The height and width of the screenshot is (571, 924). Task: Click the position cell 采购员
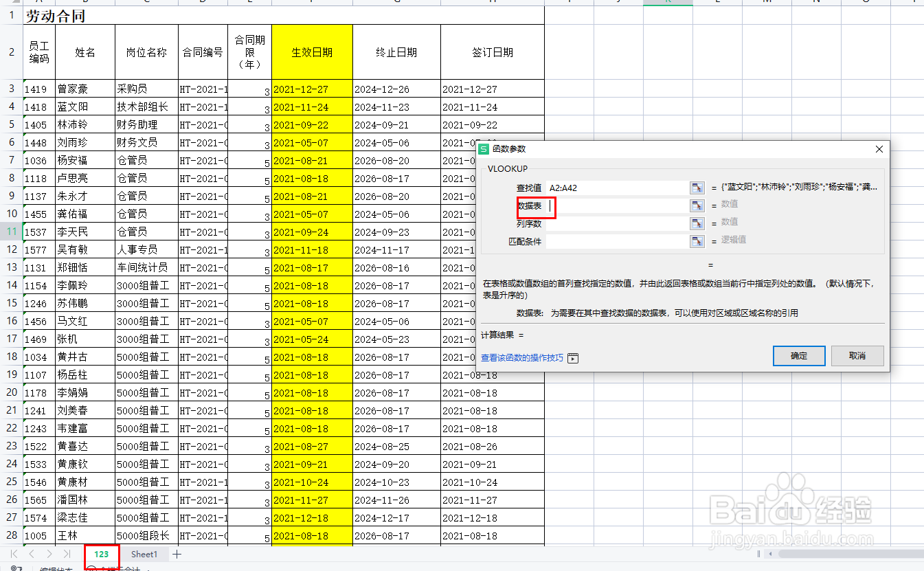pyautogui.click(x=146, y=89)
